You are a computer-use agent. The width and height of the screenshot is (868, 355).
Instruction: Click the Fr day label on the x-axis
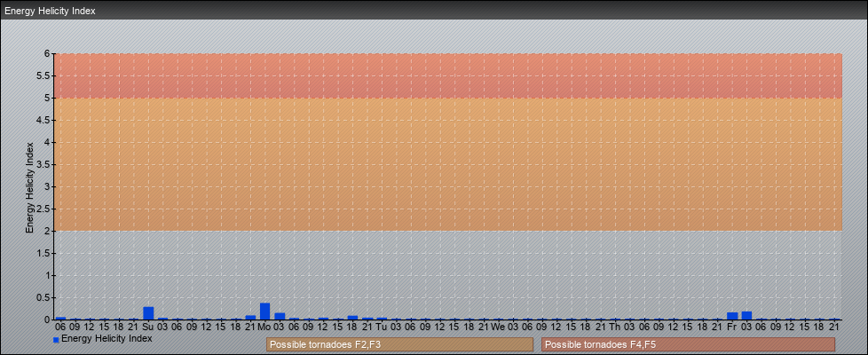732,327
